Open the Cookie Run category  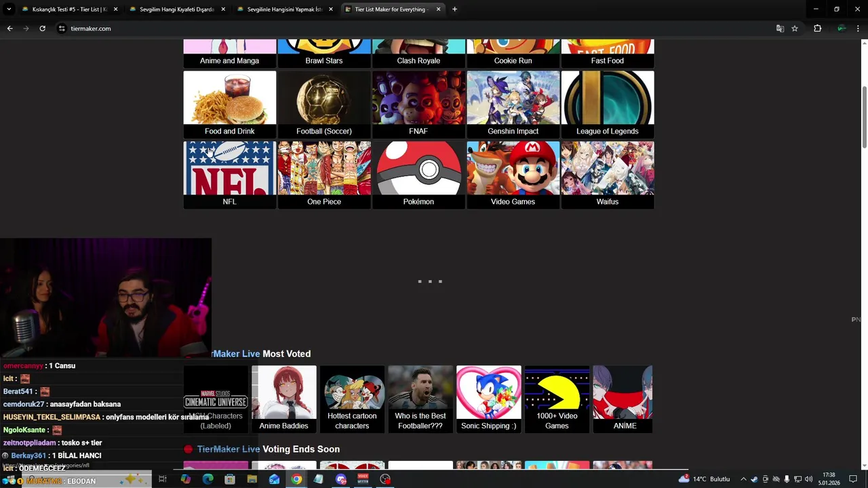coord(513,54)
